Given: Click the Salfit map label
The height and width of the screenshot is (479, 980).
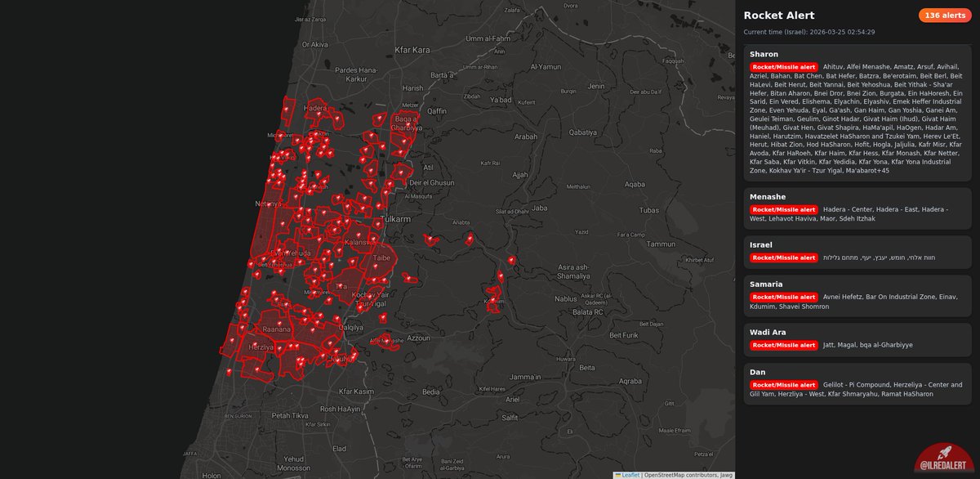Looking at the screenshot, I should tap(510, 418).
